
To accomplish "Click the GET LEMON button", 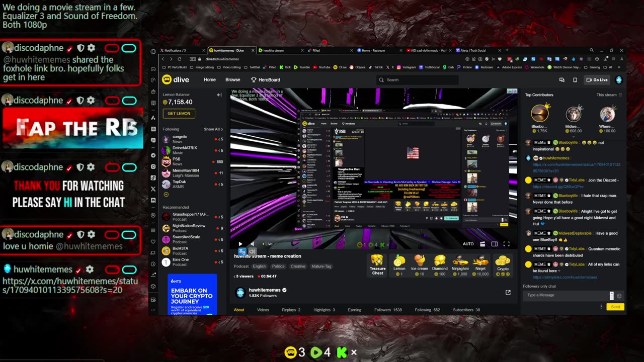I will (x=179, y=113).
